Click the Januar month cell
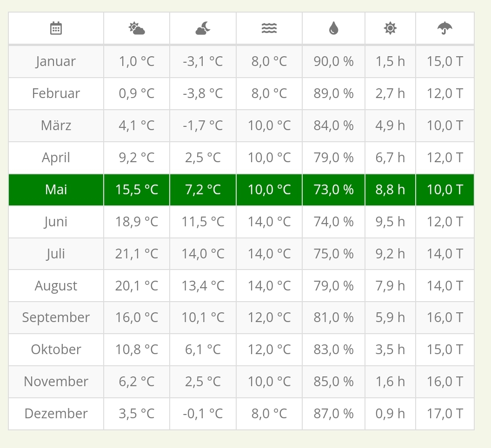Image resolution: width=491 pixels, height=448 pixels. click(56, 61)
